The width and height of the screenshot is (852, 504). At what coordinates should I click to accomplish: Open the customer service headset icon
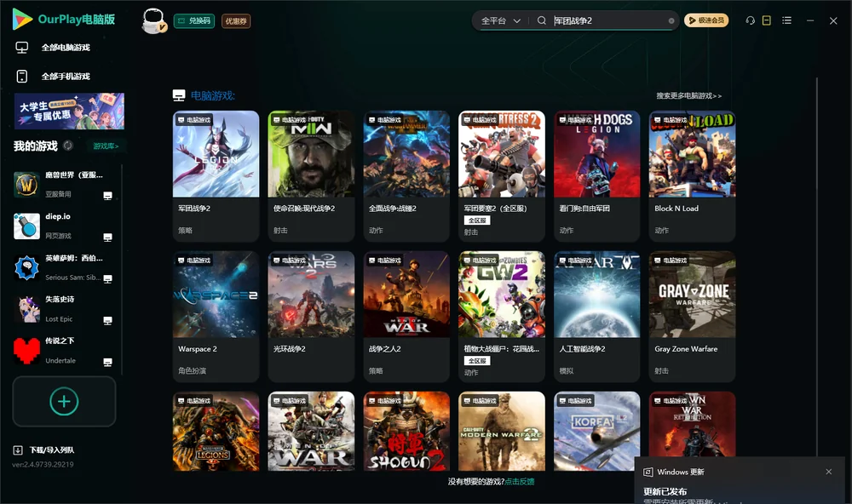coord(750,20)
